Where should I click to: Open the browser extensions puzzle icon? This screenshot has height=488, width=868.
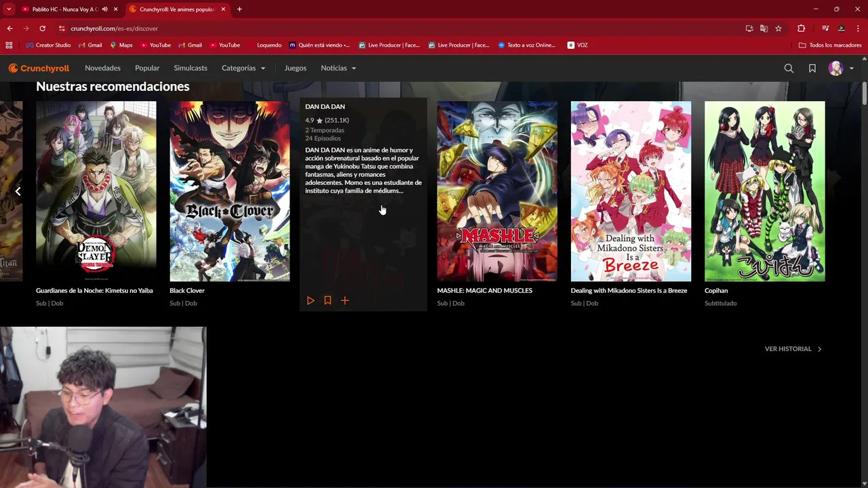(801, 28)
